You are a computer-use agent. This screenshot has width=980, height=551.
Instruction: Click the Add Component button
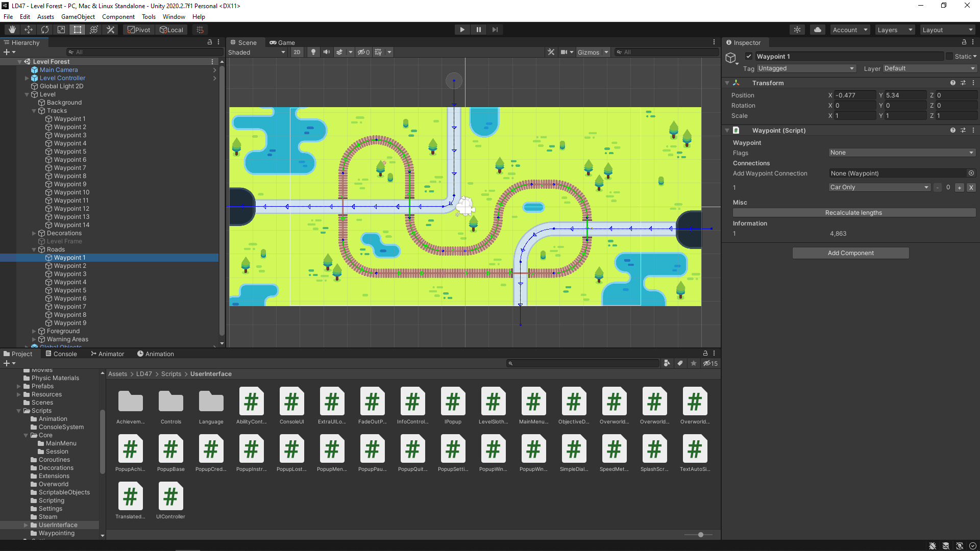coord(851,253)
